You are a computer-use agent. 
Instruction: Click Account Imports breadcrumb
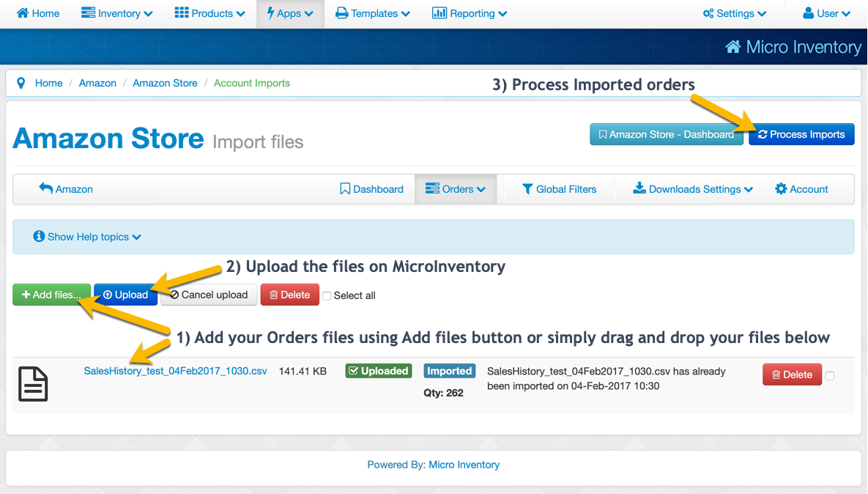252,83
